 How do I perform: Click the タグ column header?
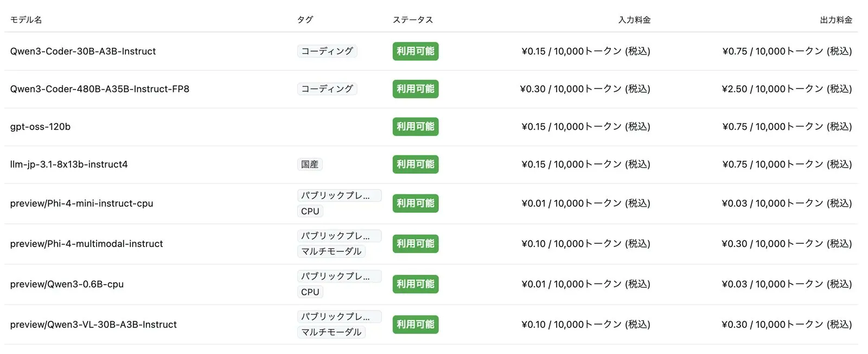(x=305, y=20)
